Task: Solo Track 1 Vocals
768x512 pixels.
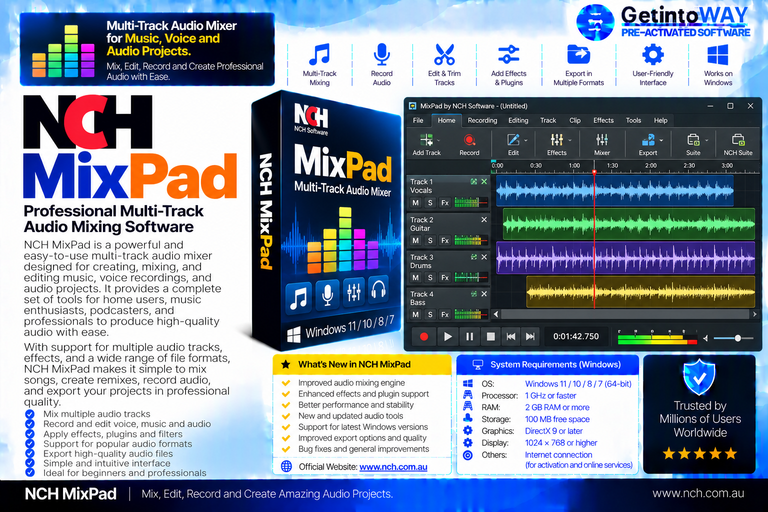Action: click(430, 202)
